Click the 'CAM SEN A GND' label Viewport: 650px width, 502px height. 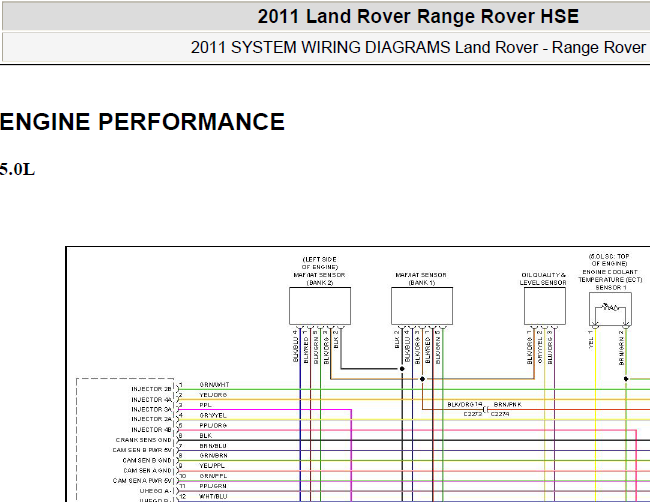[x=148, y=470]
